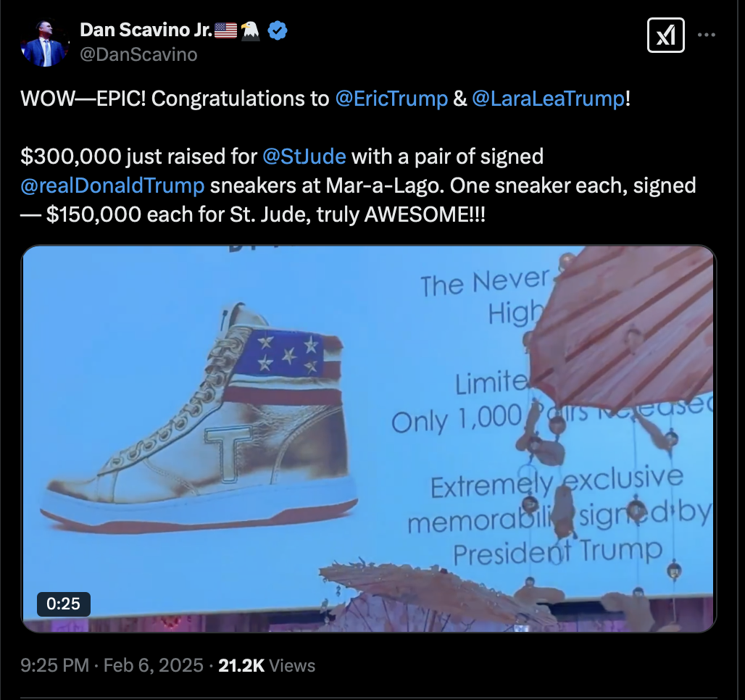Screen dimensions: 745x700
Task: Click the 21.2K Views count
Action: 267,665
